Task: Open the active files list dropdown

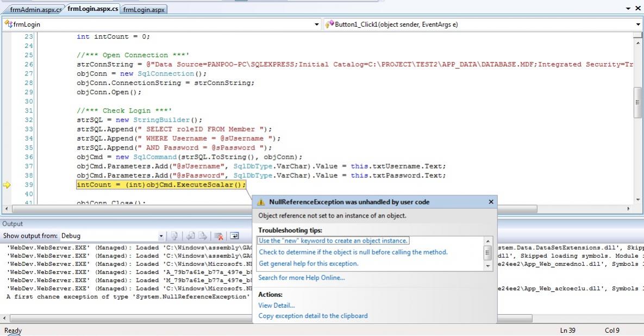Action: click(628, 9)
